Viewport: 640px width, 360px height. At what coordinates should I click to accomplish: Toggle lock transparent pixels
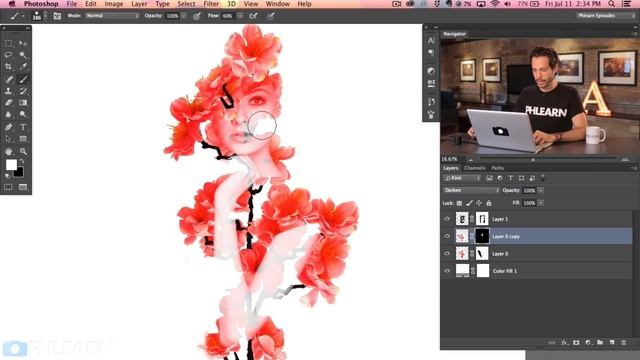[x=459, y=203]
